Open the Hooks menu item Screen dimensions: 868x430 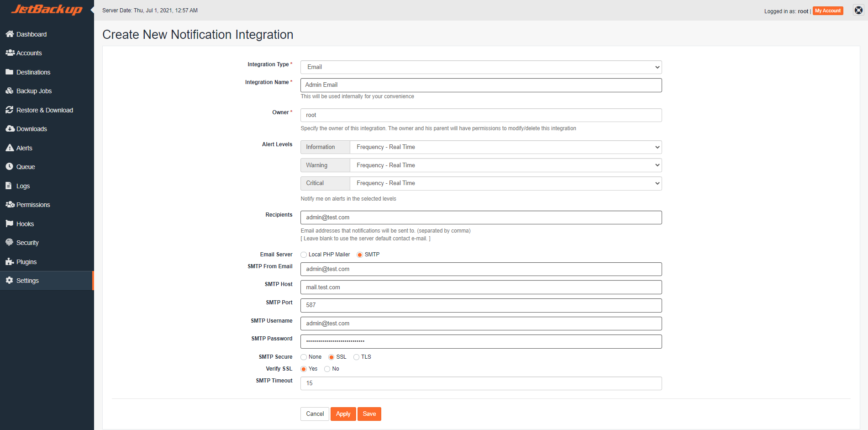click(25, 224)
